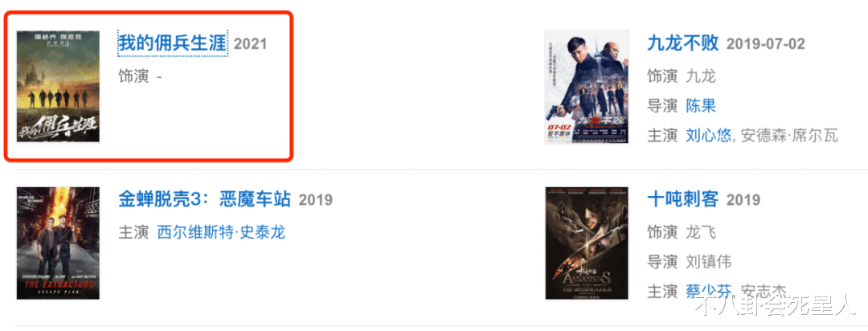Screen dimensions: 868x331
Task: Click release date 2019-07-02
Action: pos(766,44)
